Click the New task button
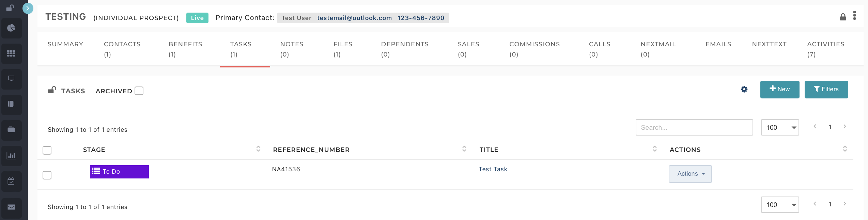Viewport: 868px width, 220px height. pyautogui.click(x=780, y=90)
